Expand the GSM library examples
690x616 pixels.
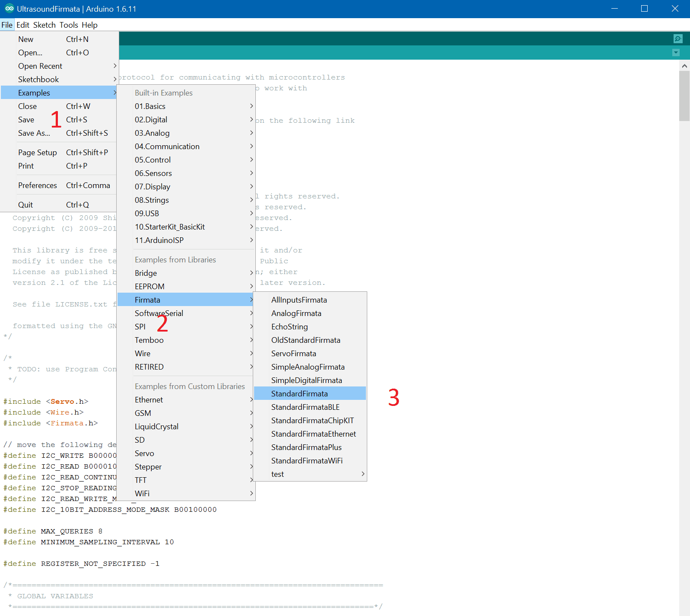(186, 413)
